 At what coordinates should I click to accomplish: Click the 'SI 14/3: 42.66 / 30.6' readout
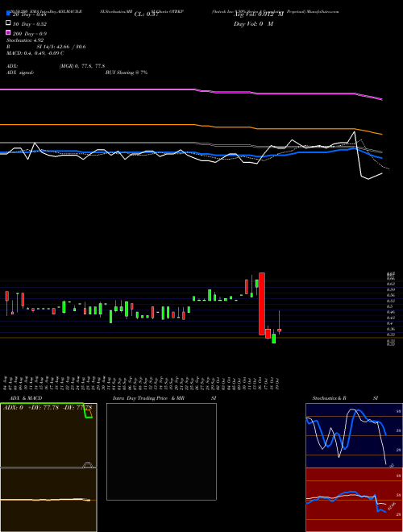pos(61,47)
